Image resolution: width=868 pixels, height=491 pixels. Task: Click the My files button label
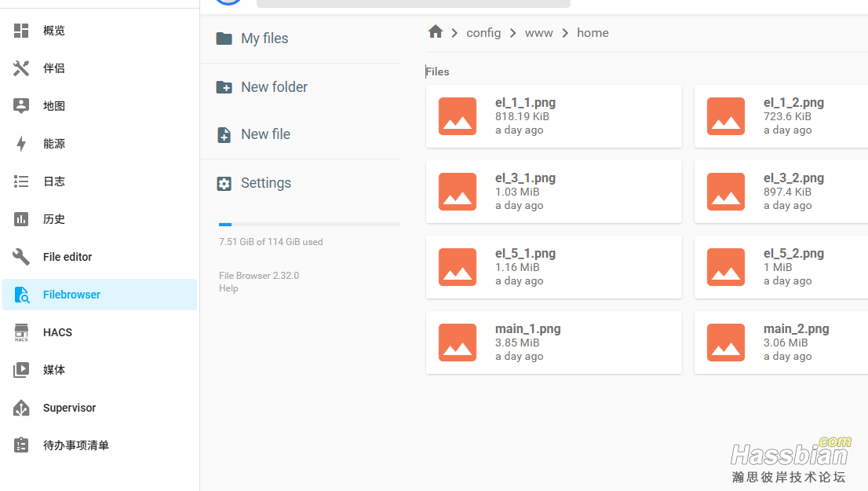point(264,38)
